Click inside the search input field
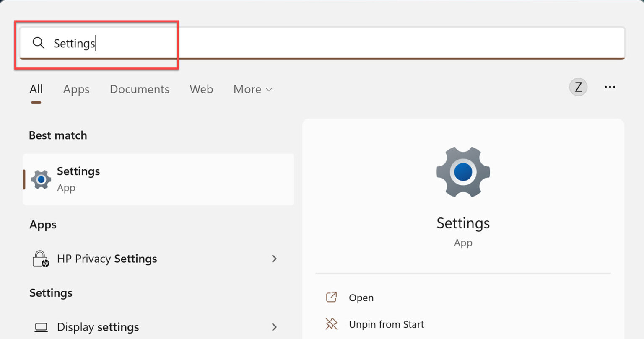The image size is (644, 339). [x=168, y=43]
